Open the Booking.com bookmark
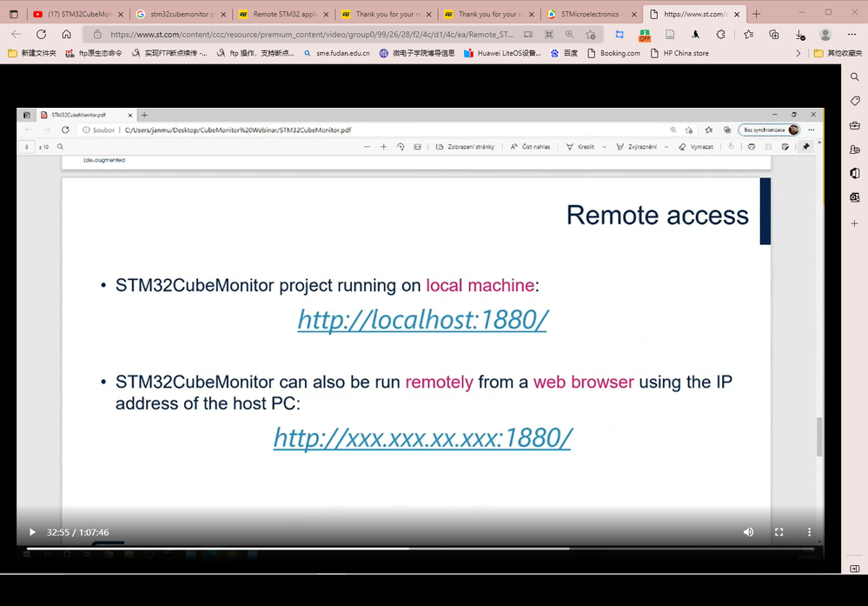 point(613,53)
